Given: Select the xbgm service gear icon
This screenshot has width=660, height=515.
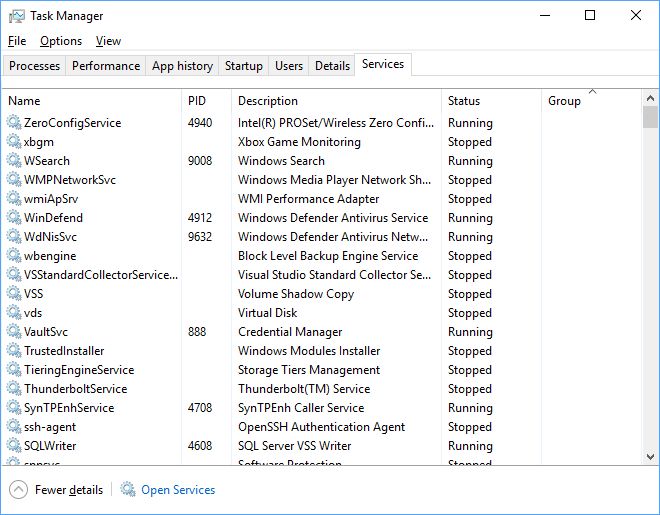Looking at the screenshot, I should pos(14,141).
